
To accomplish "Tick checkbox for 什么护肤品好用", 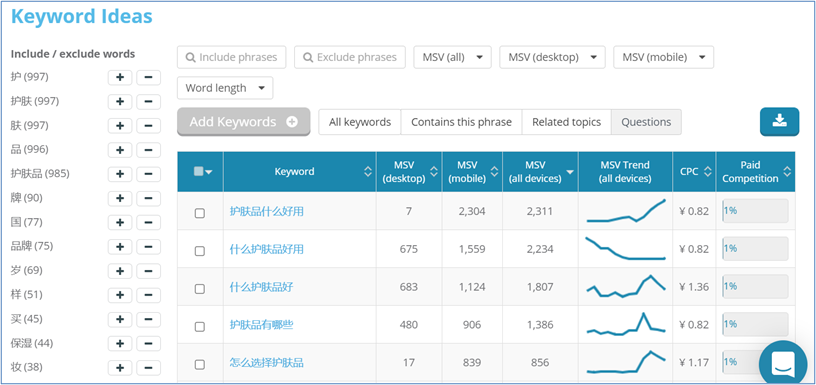I will 199,251.
